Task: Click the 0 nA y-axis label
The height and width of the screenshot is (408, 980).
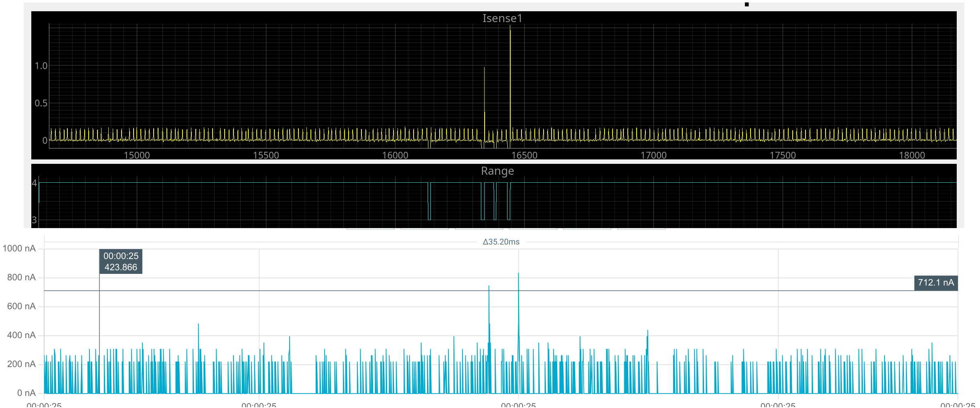Action: (x=26, y=393)
